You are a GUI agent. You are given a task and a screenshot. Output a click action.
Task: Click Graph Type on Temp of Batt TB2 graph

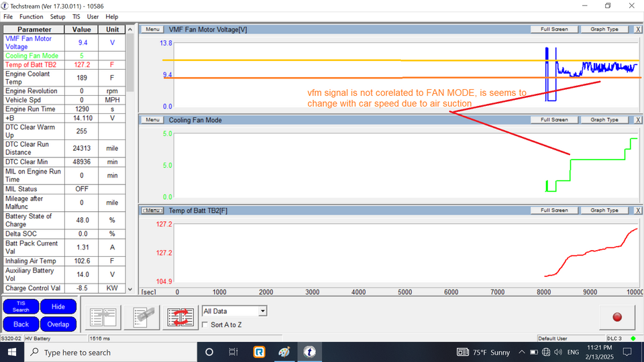click(604, 210)
